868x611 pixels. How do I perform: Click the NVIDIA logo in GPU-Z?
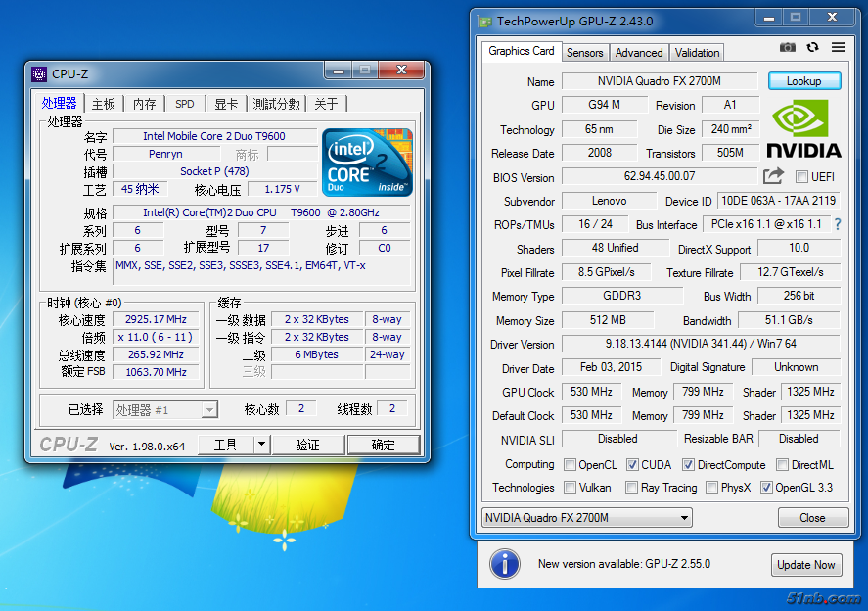(803, 128)
